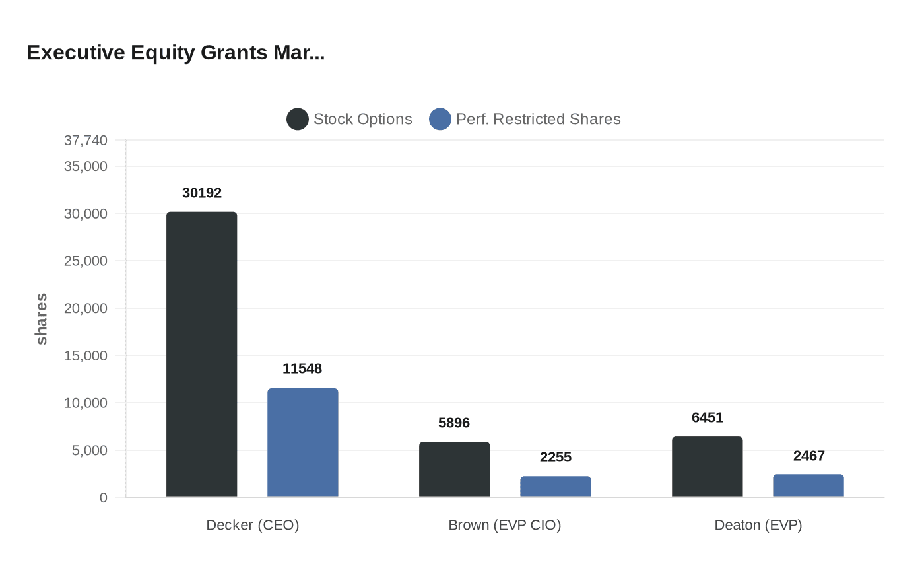The image size is (924, 581).
Task: Select Decker's dark Stock Options bar
Action: coord(201,353)
